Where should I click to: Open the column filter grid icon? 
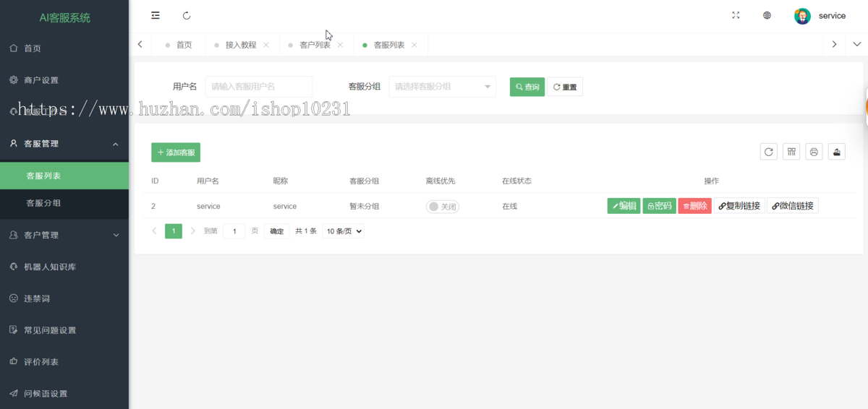(791, 152)
